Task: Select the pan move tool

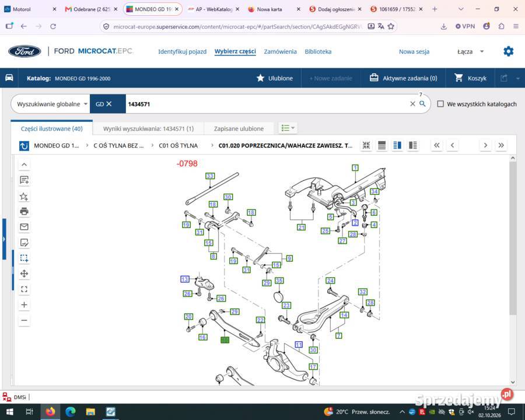Action: (24, 274)
